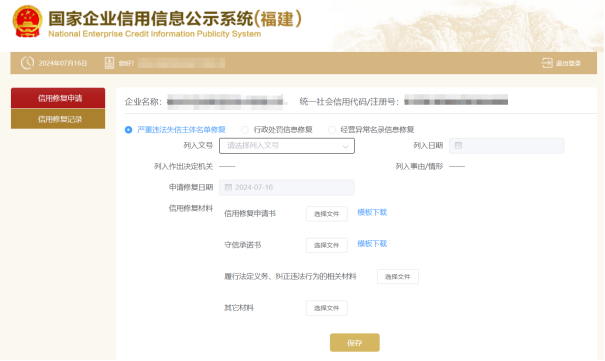This screenshot has height=361, width=605.
Task: Choose file for 其它材料
Action: point(326,308)
